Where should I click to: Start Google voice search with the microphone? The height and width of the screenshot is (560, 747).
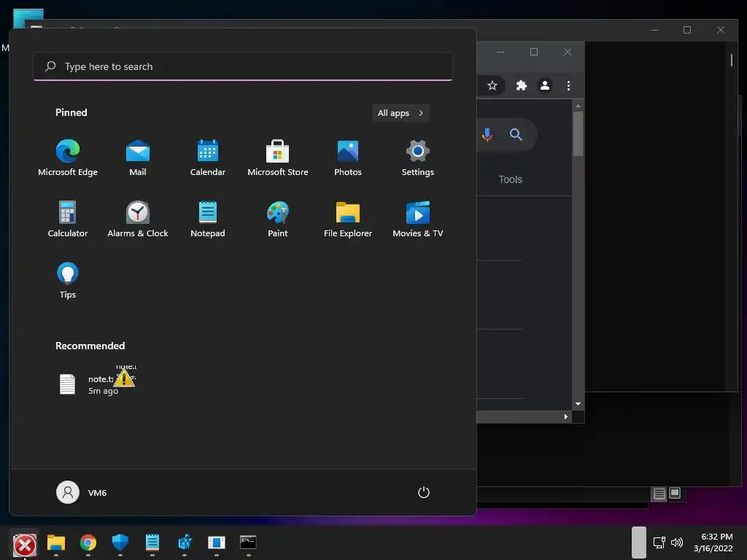[487, 135]
